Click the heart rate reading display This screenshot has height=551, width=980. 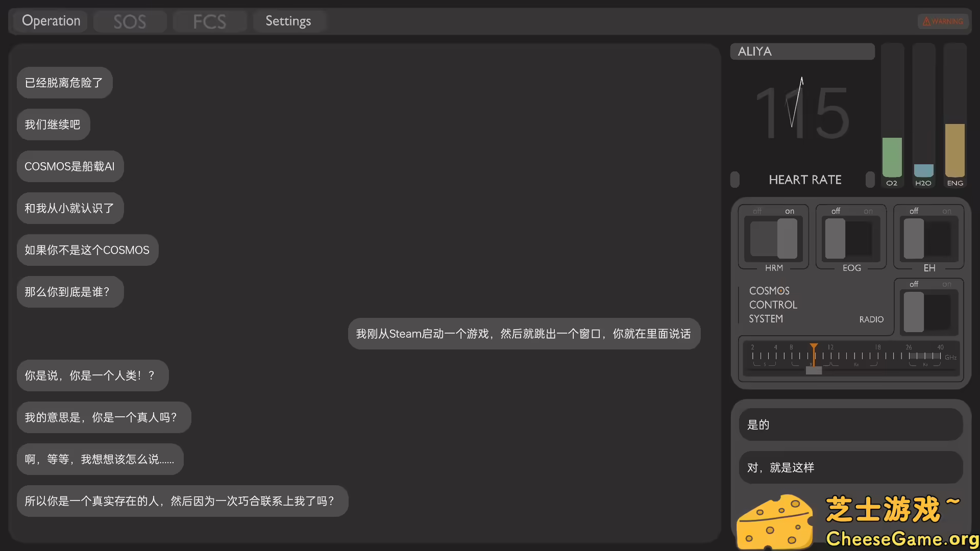[801, 112]
